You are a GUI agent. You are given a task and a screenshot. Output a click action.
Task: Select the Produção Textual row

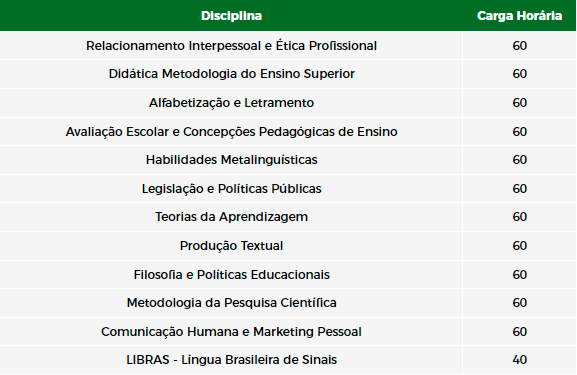click(x=288, y=245)
